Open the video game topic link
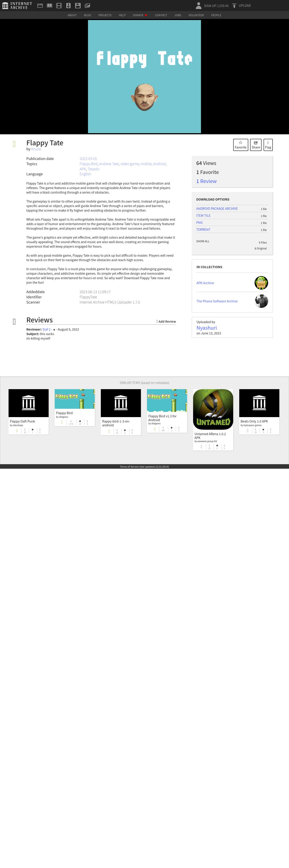Viewport: 289px width, 868px height. click(129, 164)
